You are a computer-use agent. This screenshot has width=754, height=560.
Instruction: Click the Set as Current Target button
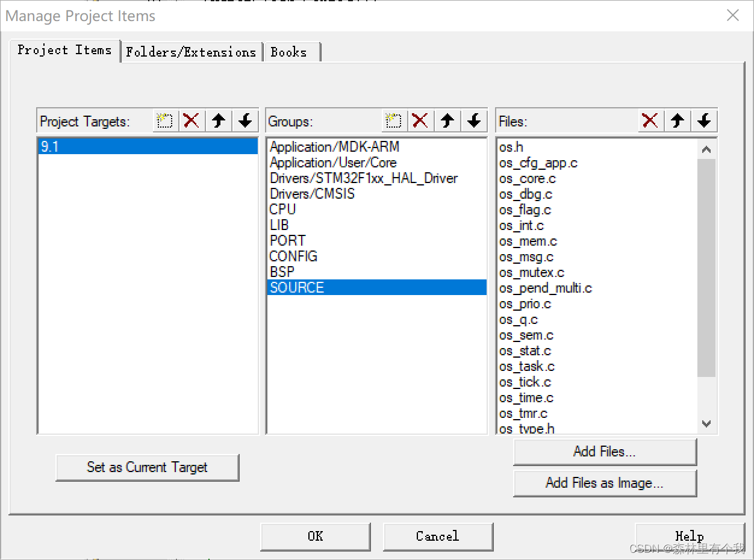(147, 467)
